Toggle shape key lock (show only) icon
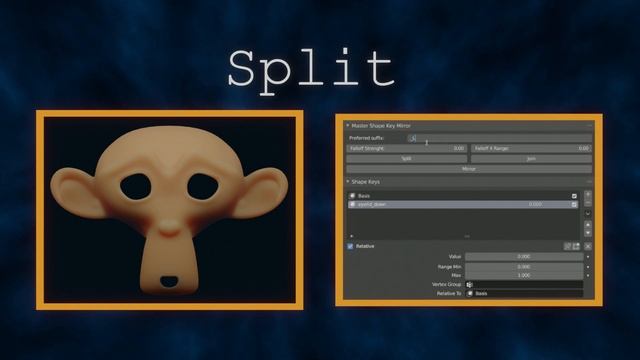 pyautogui.click(x=567, y=246)
